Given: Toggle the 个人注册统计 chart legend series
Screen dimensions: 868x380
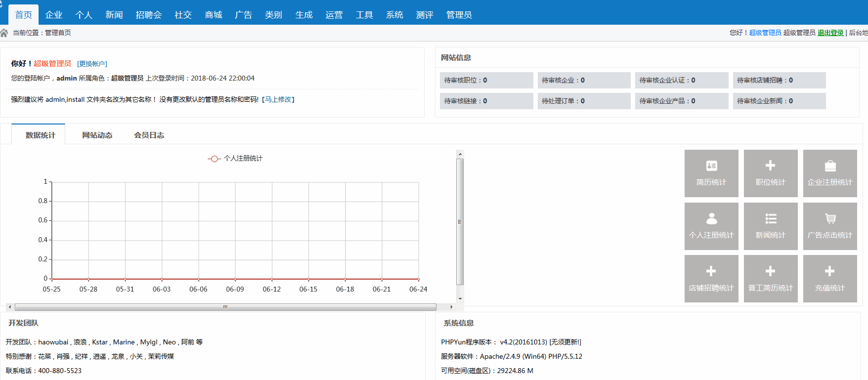Looking at the screenshot, I should (236, 159).
